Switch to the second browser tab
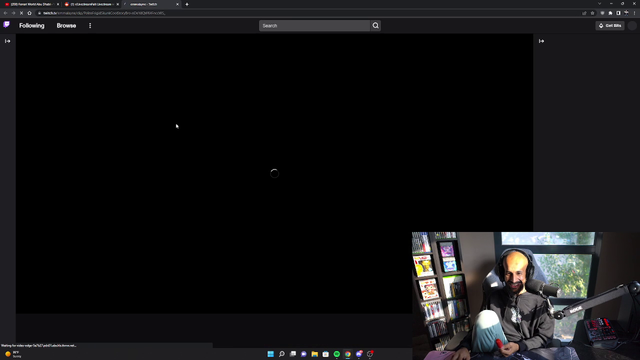640x360 pixels. (x=90, y=4)
